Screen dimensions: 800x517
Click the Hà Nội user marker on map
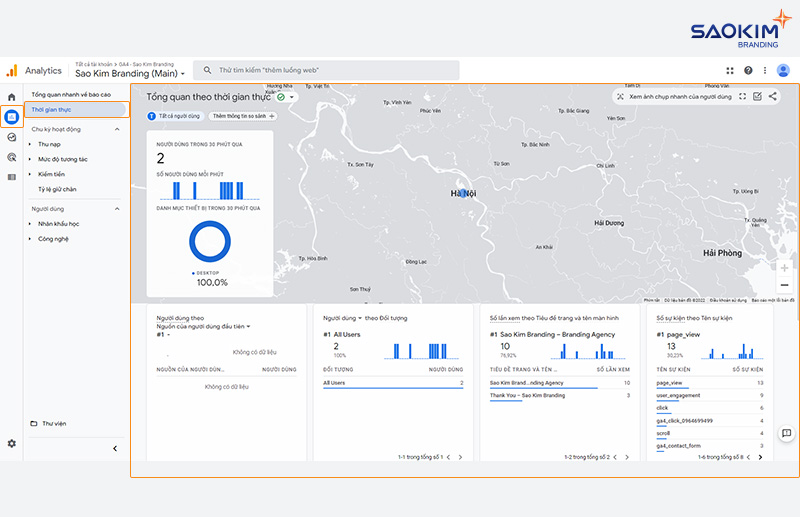pos(463,193)
